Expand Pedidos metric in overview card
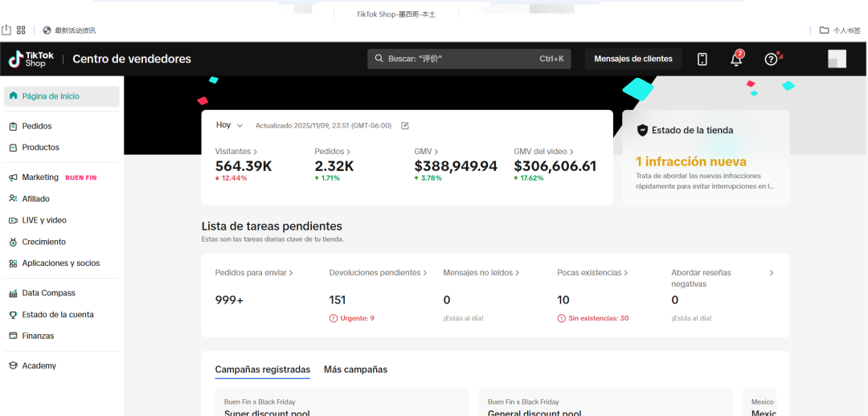868x416 pixels. pyautogui.click(x=333, y=151)
